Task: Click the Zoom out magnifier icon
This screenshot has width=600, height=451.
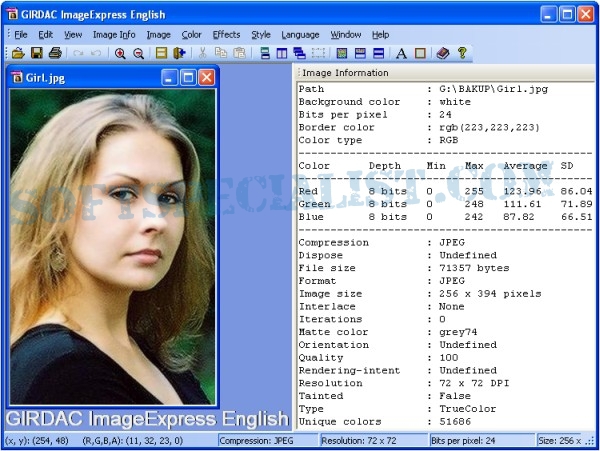Action: coord(138,53)
